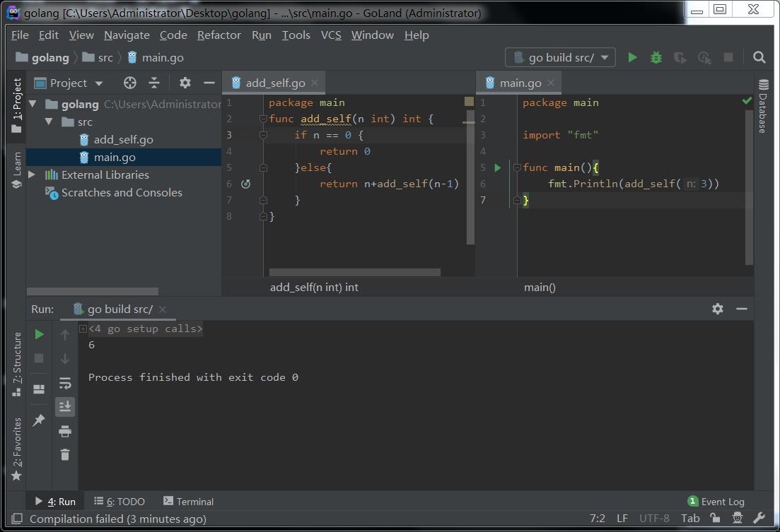Click the green Run button in top toolbar
The height and width of the screenshot is (532, 780).
click(x=632, y=57)
